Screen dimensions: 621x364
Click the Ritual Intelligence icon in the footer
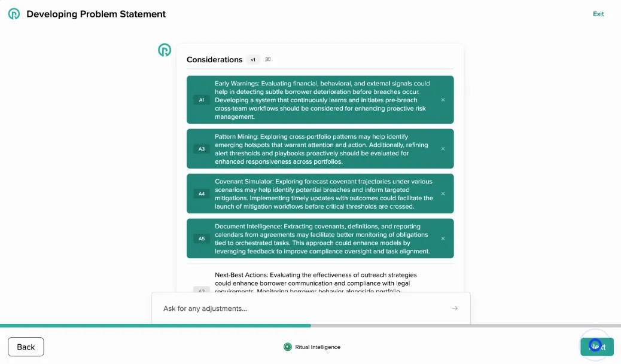coord(288,347)
